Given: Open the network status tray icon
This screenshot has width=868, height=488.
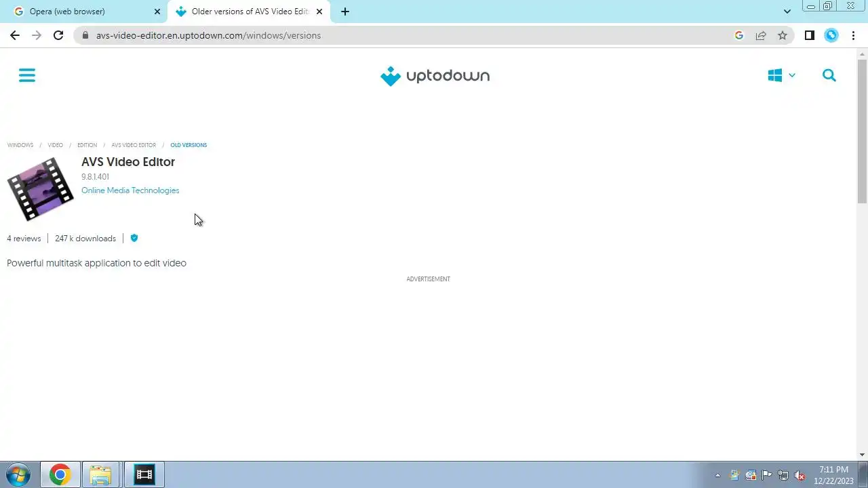Looking at the screenshot, I should click(x=783, y=476).
